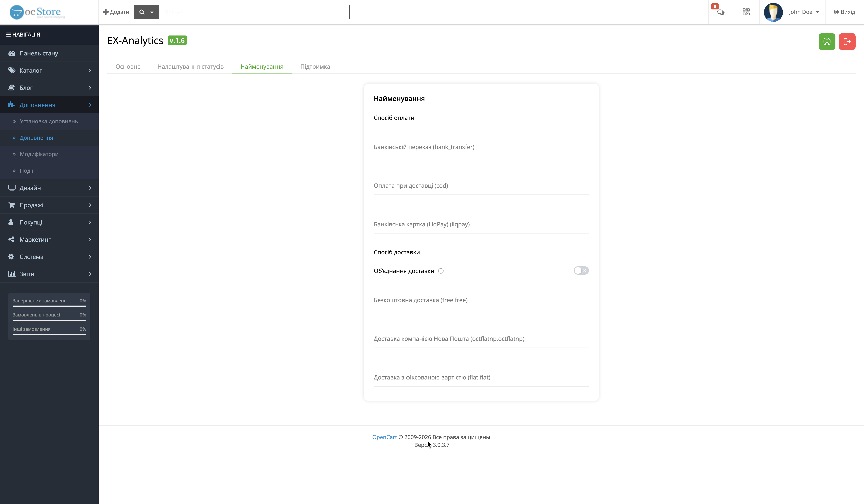Click the НАВІГАЦІЯ hamburger menu icon

8,35
